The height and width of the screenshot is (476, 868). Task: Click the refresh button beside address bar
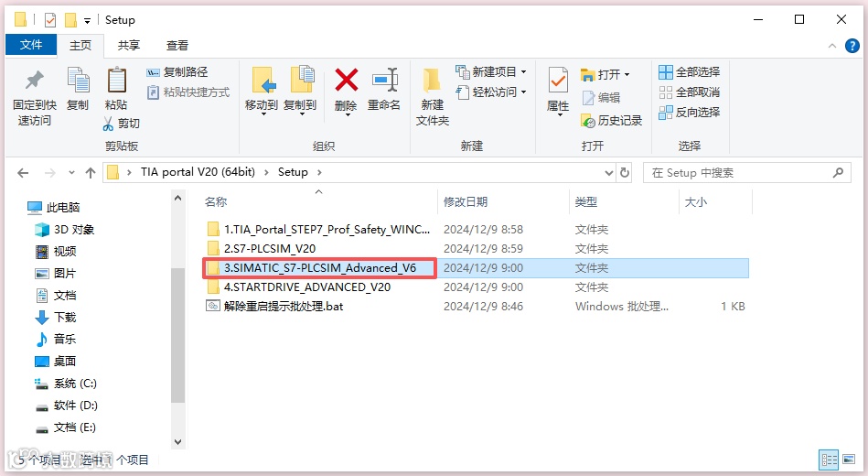point(625,172)
